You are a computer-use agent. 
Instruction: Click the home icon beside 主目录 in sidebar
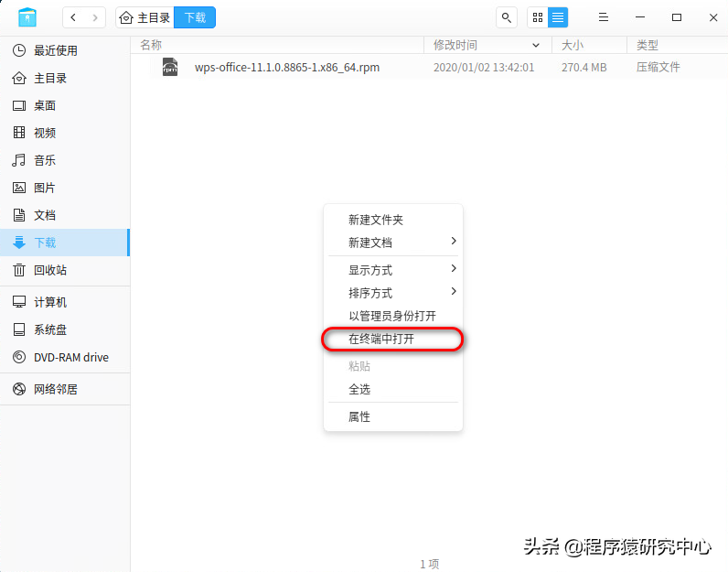pos(19,78)
